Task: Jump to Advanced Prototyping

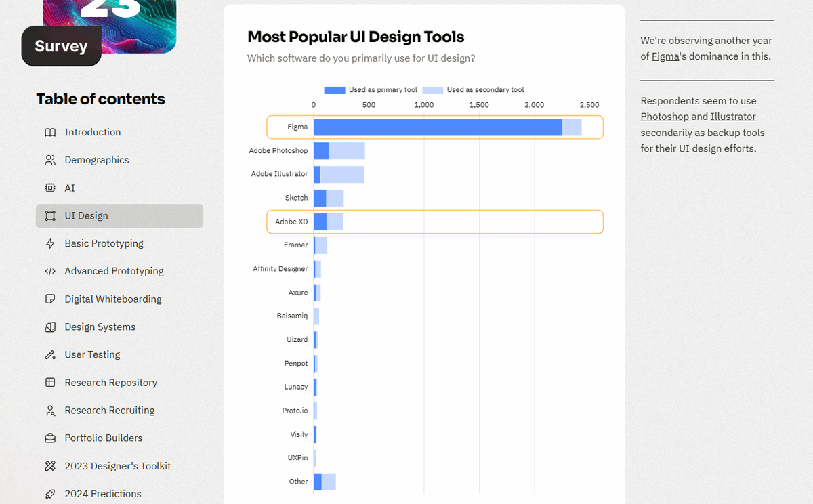Action: [x=119, y=271]
